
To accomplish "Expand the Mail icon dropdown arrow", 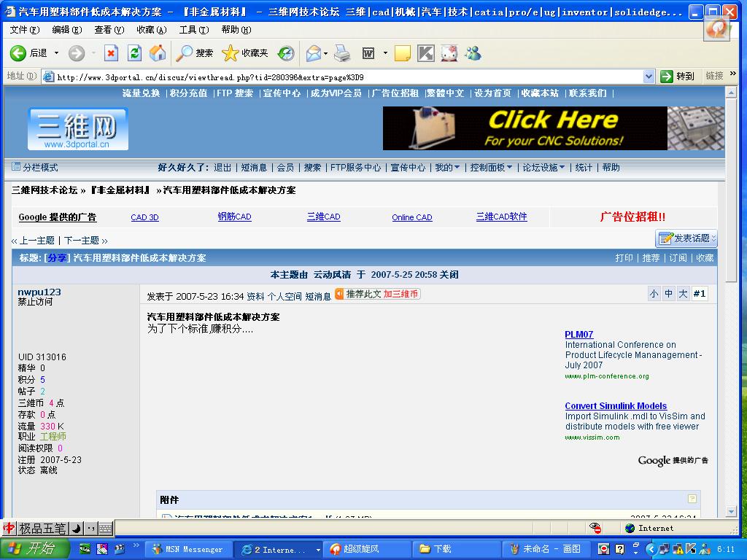I will coord(326,53).
